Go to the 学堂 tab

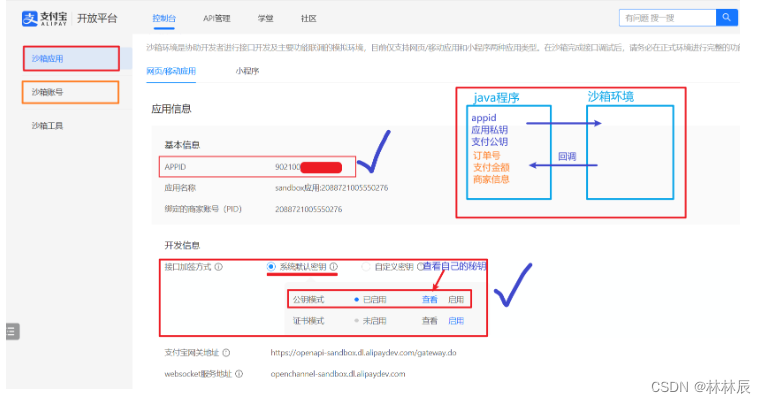[265, 19]
